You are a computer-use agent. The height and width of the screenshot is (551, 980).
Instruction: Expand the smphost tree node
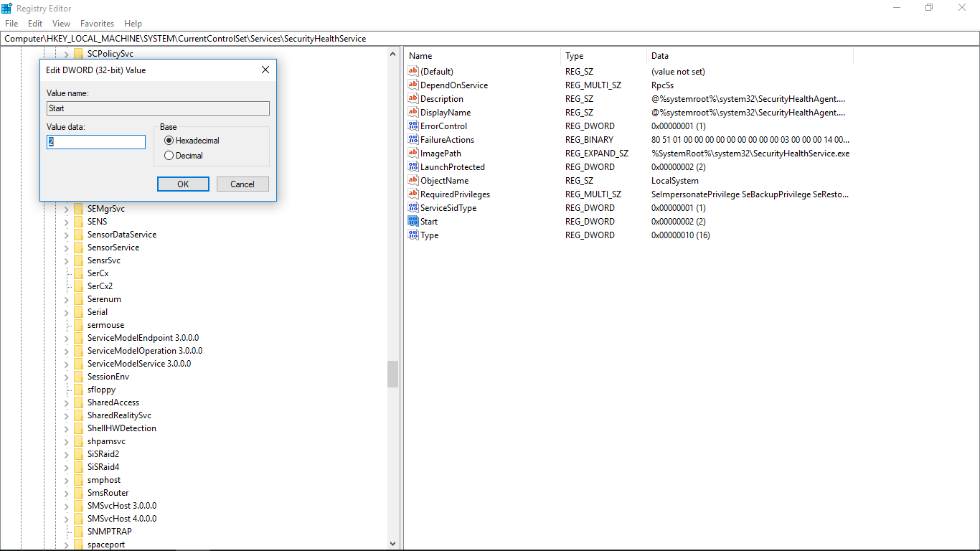click(x=66, y=480)
